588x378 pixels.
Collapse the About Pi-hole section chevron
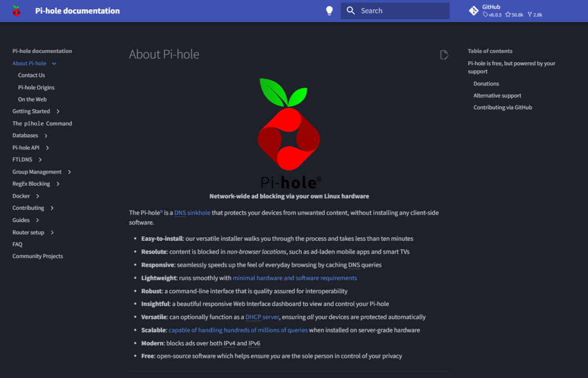(x=54, y=64)
